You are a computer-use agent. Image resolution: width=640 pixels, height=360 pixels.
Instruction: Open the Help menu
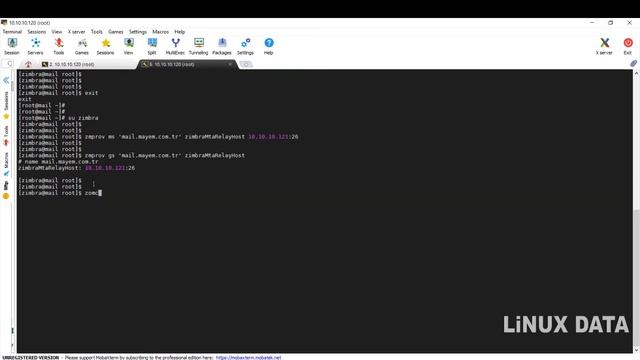point(180,32)
